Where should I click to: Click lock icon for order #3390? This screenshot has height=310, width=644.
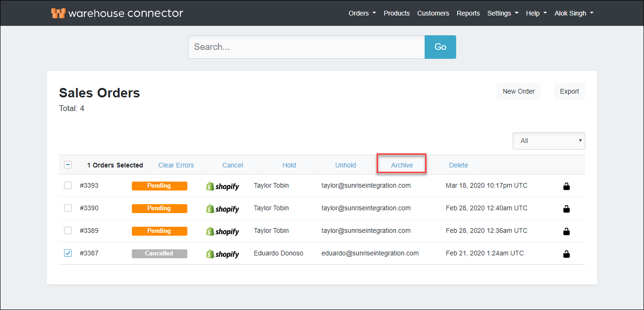[566, 208]
